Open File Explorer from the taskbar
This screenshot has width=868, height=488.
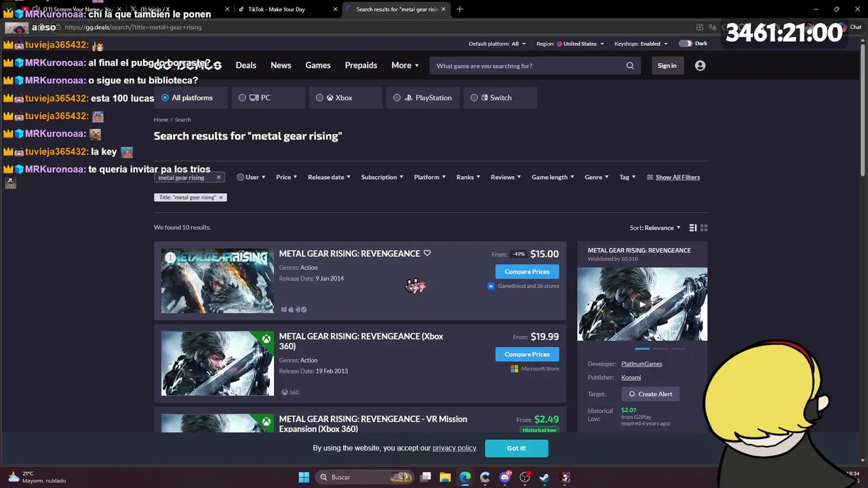tap(446, 477)
